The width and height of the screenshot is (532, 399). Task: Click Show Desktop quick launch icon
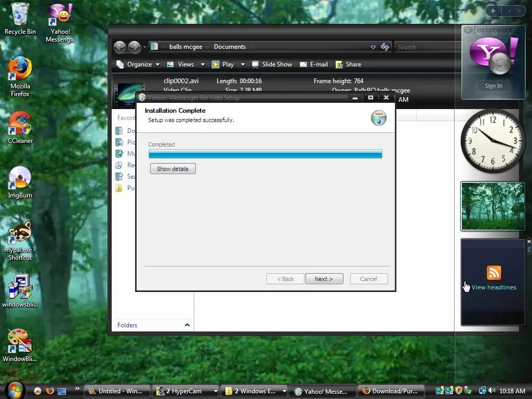coord(62,391)
